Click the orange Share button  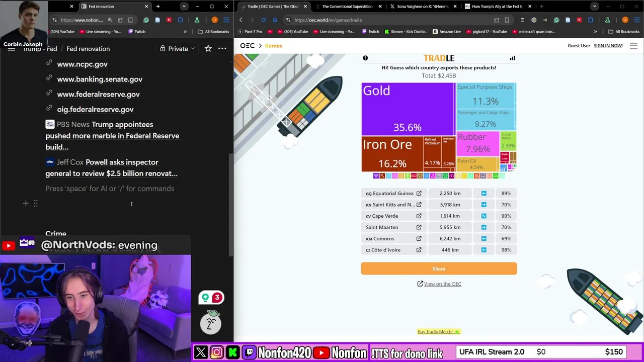(439, 269)
